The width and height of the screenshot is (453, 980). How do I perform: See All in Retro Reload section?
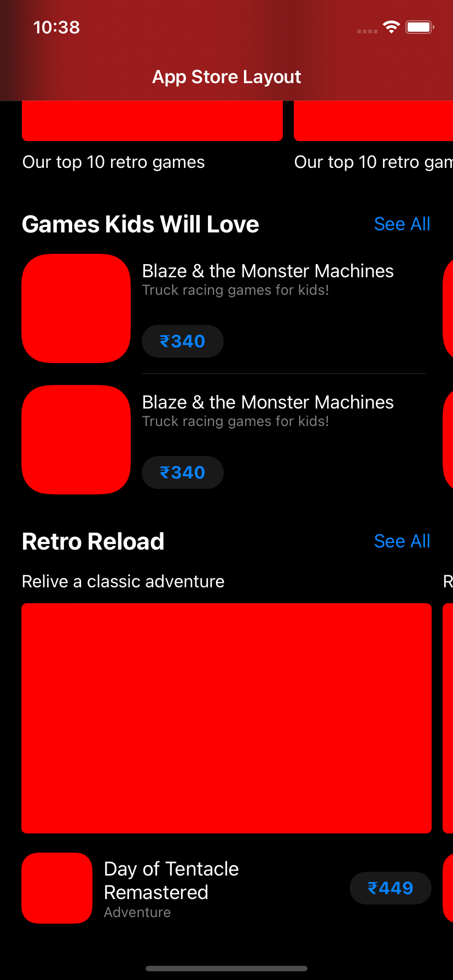402,541
